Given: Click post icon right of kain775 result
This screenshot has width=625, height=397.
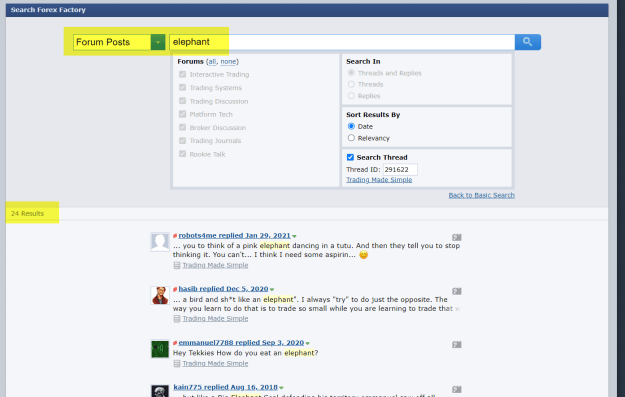Looking at the screenshot, I should click(457, 389).
